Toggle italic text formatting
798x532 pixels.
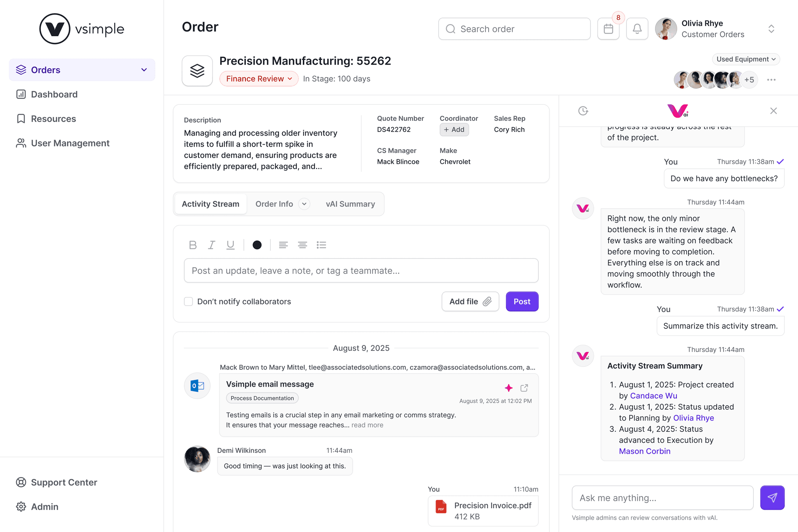212,245
